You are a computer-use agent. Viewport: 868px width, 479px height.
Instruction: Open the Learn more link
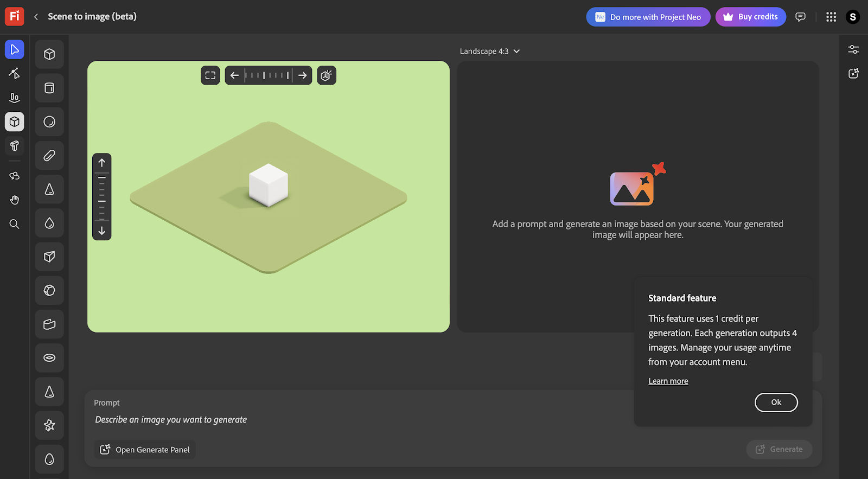668,381
